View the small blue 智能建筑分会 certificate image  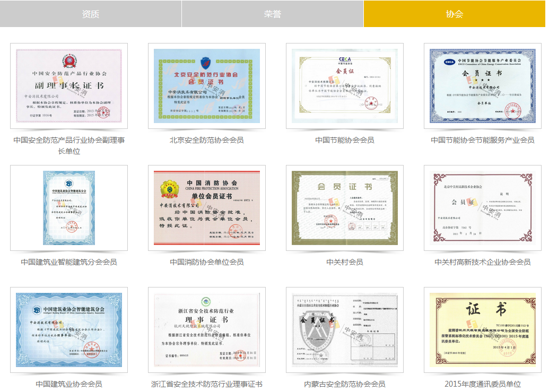click(x=69, y=208)
